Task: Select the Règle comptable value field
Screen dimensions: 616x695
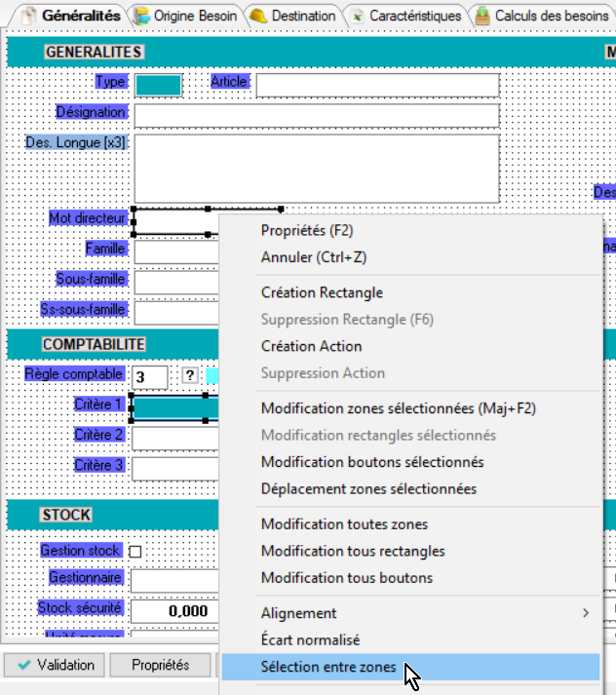Action: point(150,377)
